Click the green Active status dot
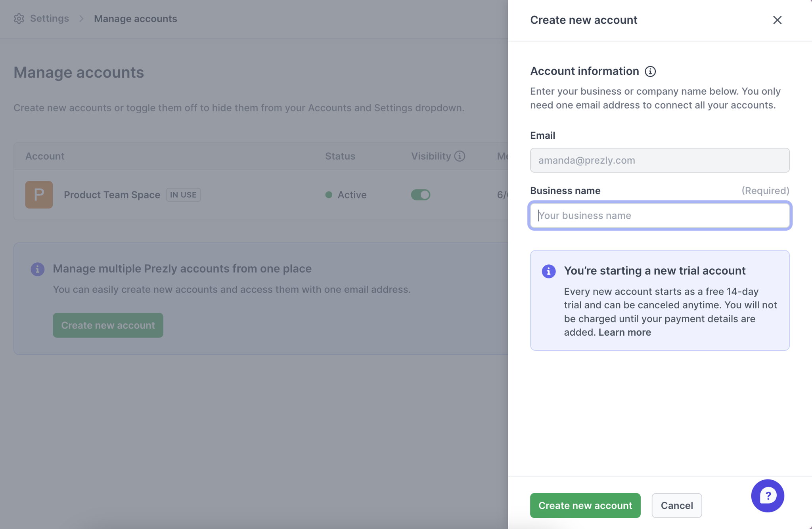 (x=329, y=195)
